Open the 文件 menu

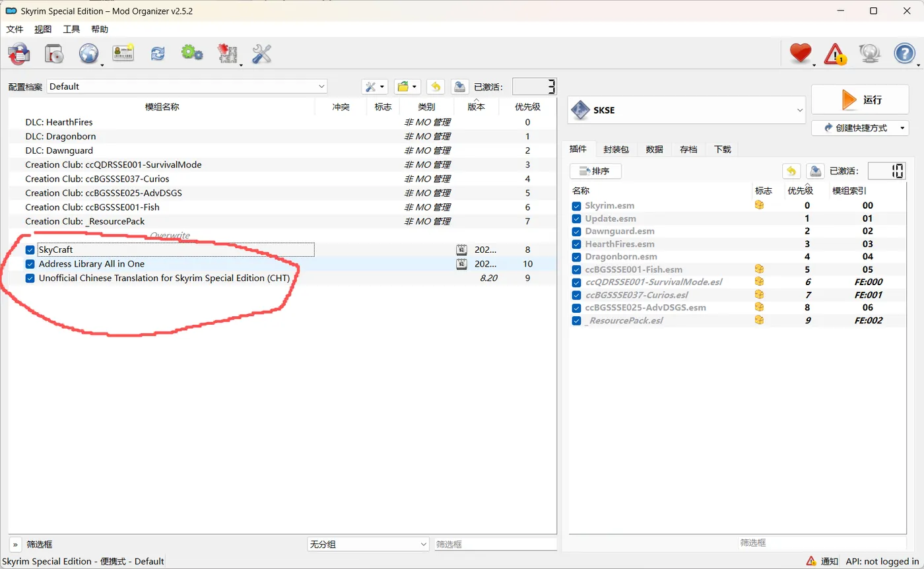(x=15, y=29)
